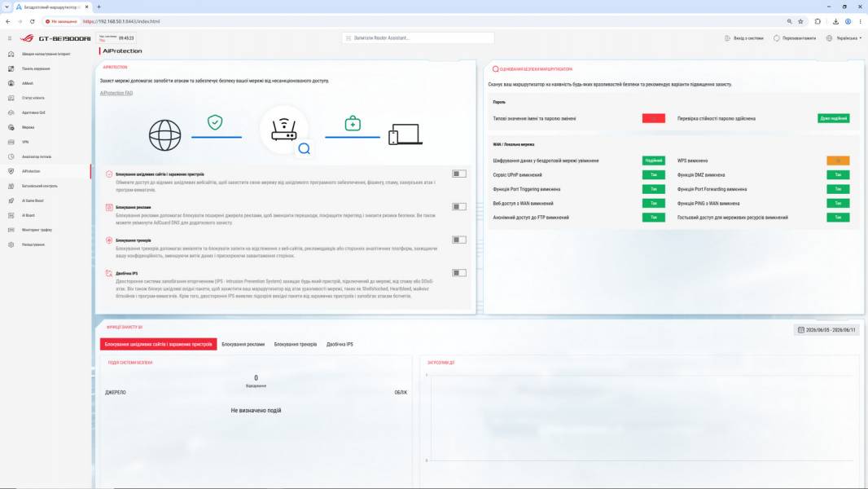Collapse the sidebar with the hamburger icon
This screenshot has height=489, width=868.
click(x=10, y=38)
